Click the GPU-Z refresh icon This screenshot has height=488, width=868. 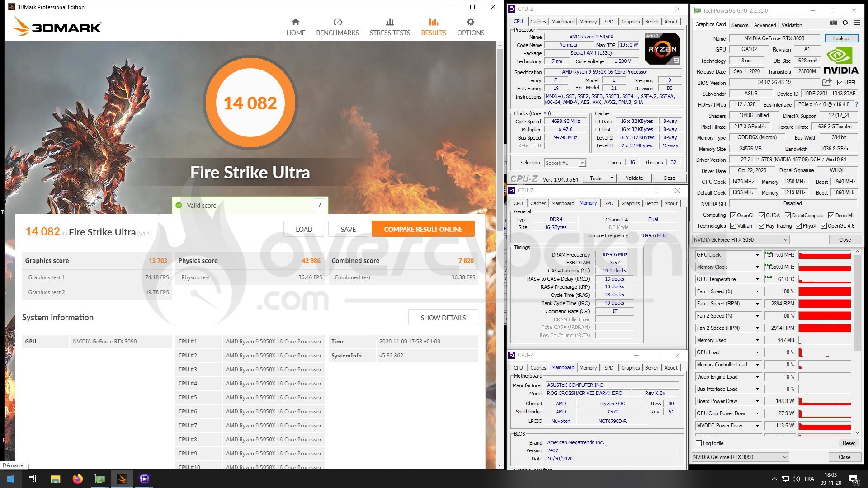(x=845, y=23)
